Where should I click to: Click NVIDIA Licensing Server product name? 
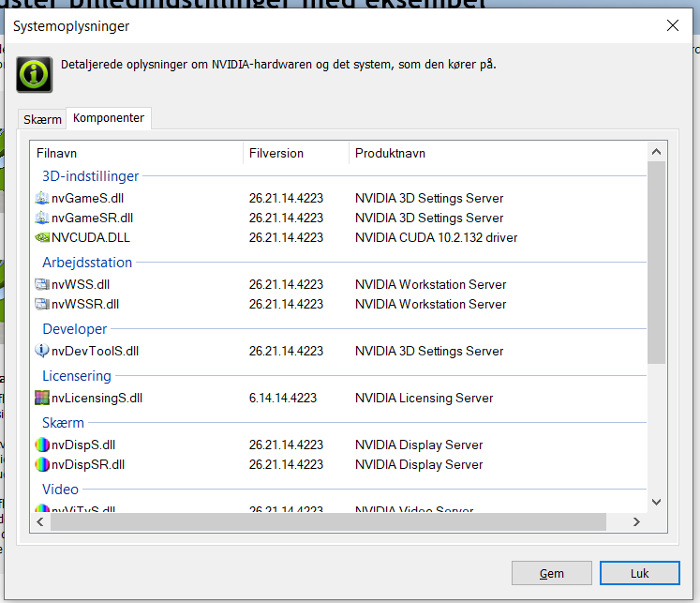(x=424, y=398)
